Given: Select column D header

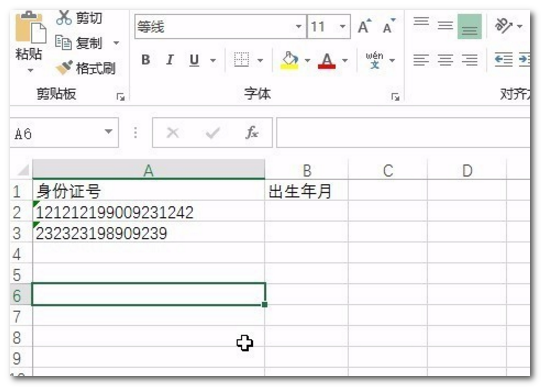Looking at the screenshot, I should (467, 170).
